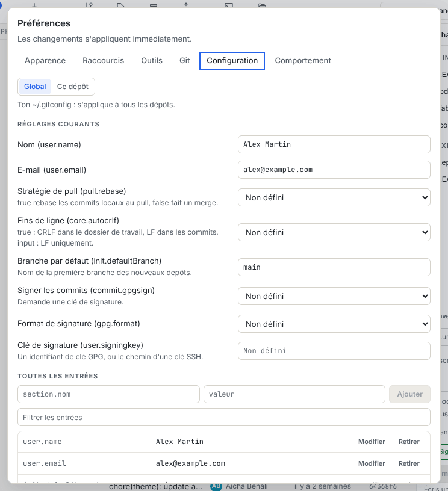
Task: Click the Clé de signature (user.signingkey) label
Action: pos(80,345)
